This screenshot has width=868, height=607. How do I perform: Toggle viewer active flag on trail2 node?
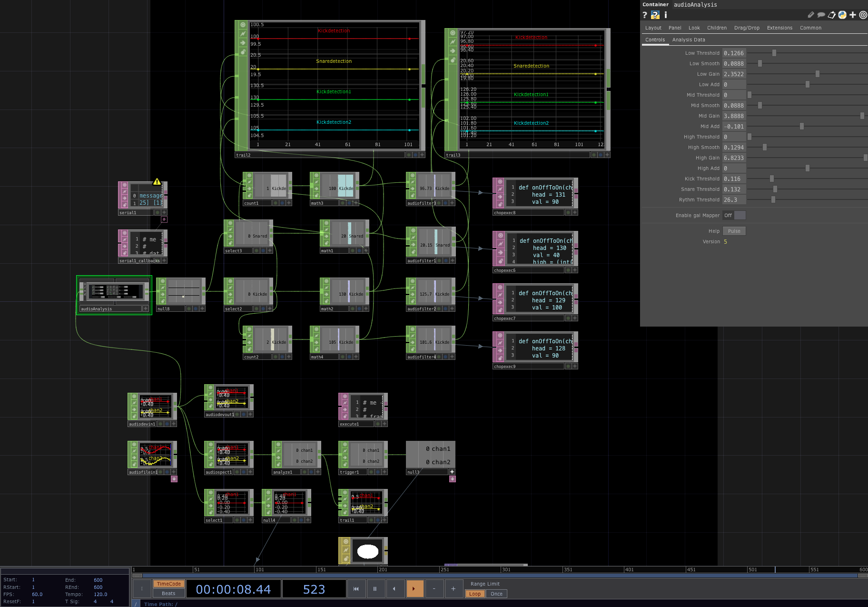(x=243, y=25)
